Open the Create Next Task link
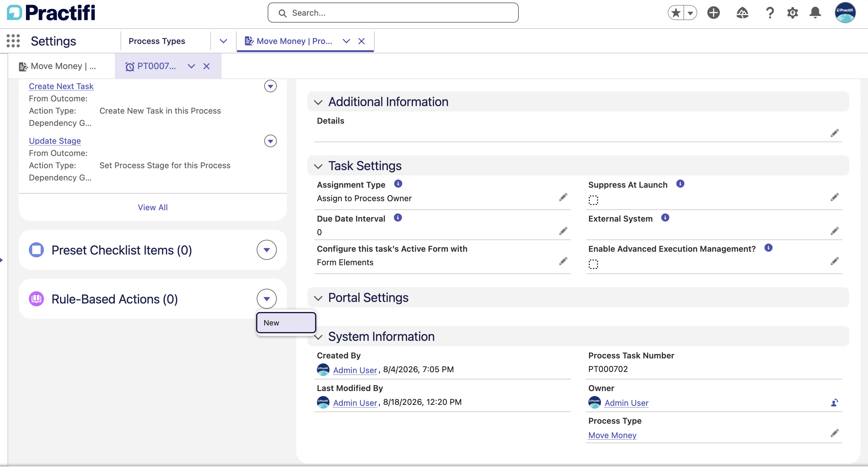 tap(61, 86)
